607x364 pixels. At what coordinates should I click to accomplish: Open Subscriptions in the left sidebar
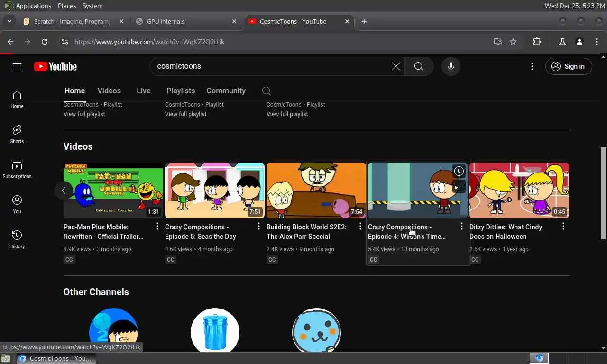point(17,170)
